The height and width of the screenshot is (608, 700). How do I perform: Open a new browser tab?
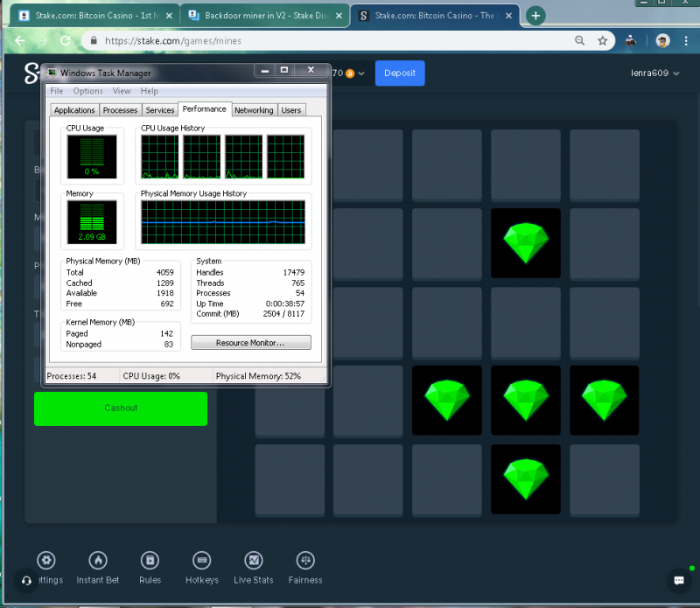point(535,16)
